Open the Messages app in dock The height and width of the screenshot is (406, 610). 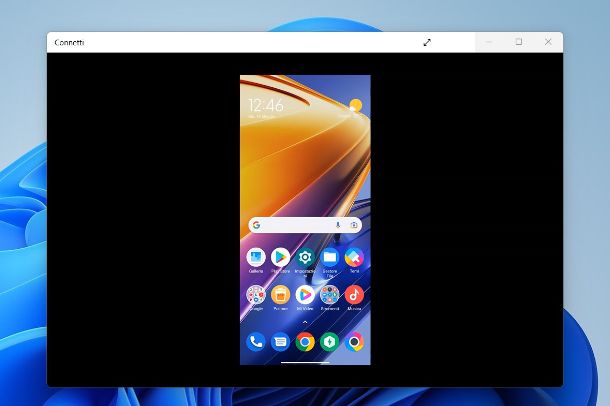[x=280, y=342]
